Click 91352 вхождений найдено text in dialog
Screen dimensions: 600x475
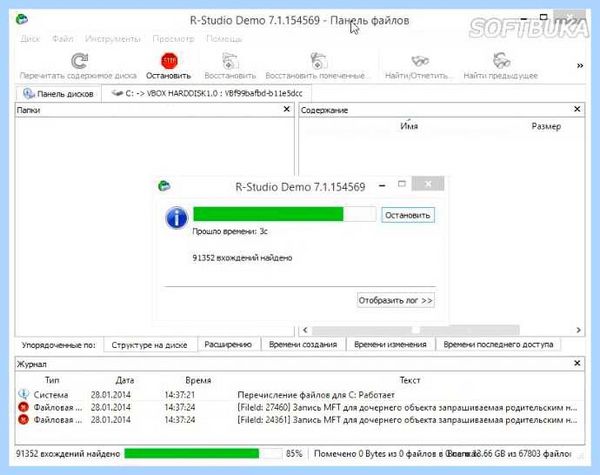(242, 258)
